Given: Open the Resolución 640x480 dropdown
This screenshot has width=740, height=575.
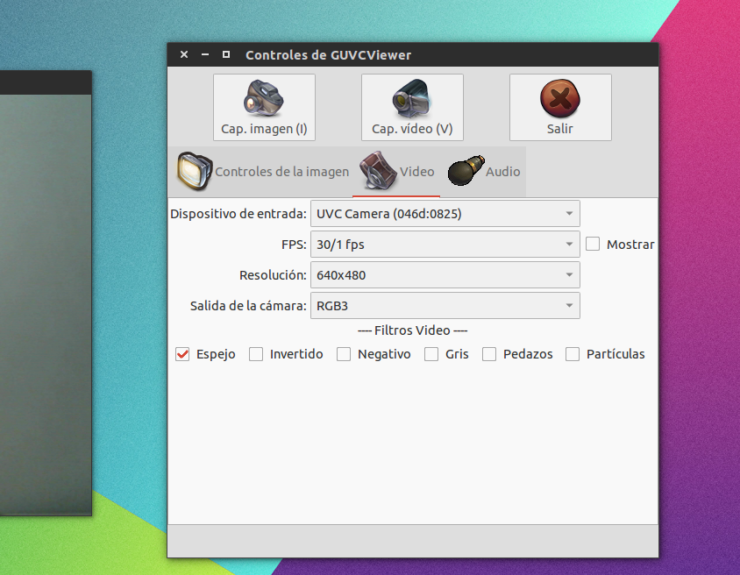Looking at the screenshot, I should click(x=444, y=275).
